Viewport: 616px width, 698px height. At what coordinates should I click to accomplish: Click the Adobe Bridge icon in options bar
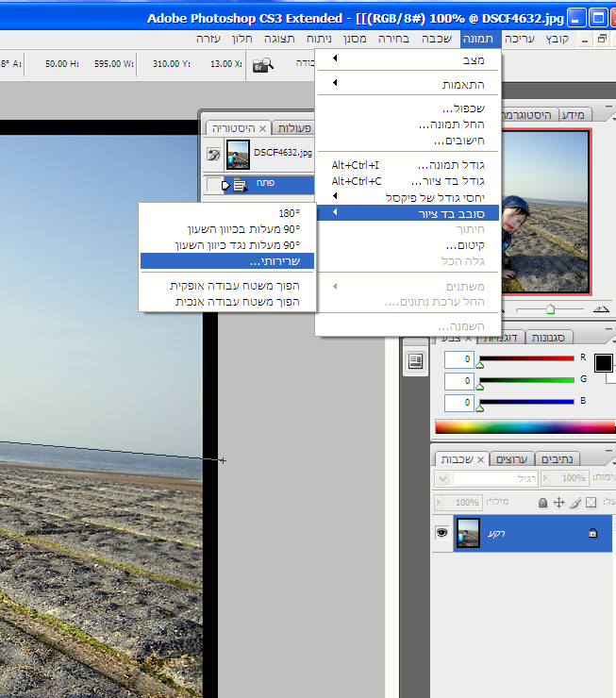(262, 64)
